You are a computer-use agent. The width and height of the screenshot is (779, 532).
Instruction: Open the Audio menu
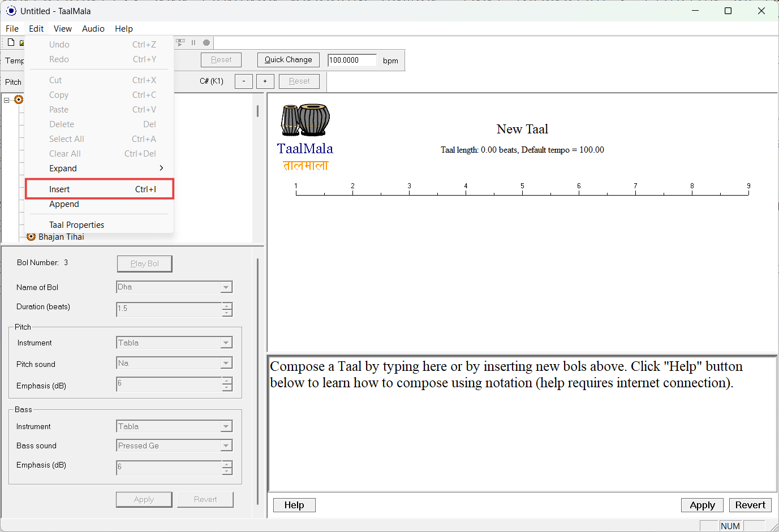[93, 29]
